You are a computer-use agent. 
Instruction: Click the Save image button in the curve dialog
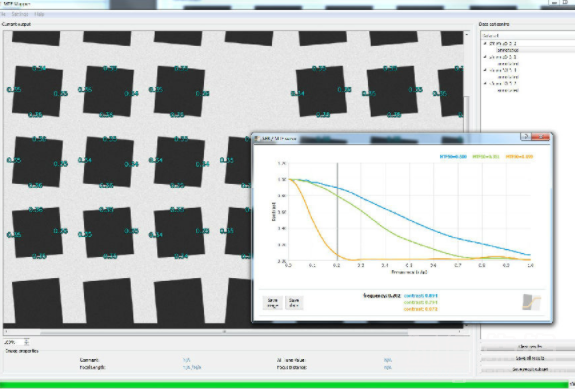click(272, 303)
